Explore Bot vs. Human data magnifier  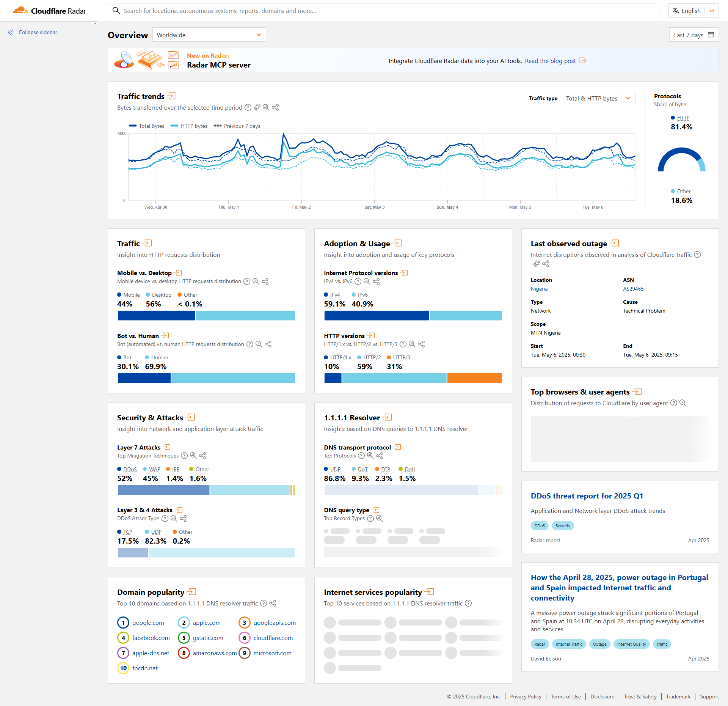tap(259, 344)
